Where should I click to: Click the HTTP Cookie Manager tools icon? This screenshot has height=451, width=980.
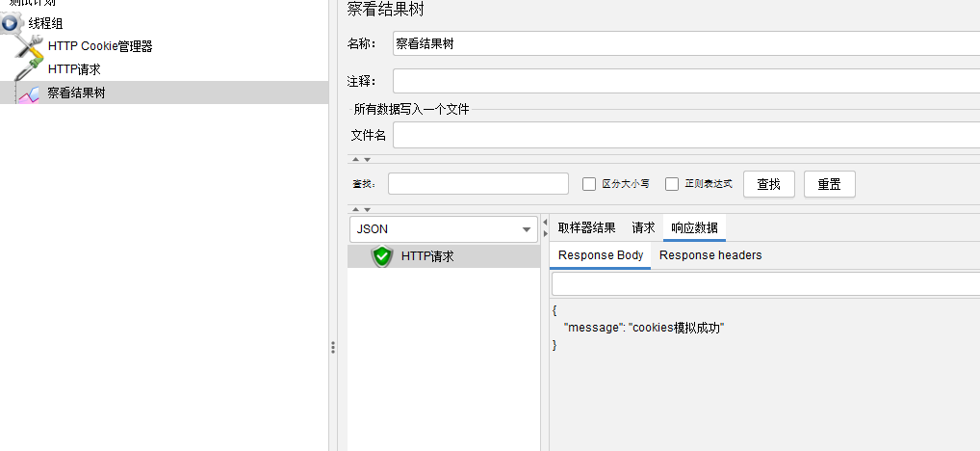[x=29, y=46]
